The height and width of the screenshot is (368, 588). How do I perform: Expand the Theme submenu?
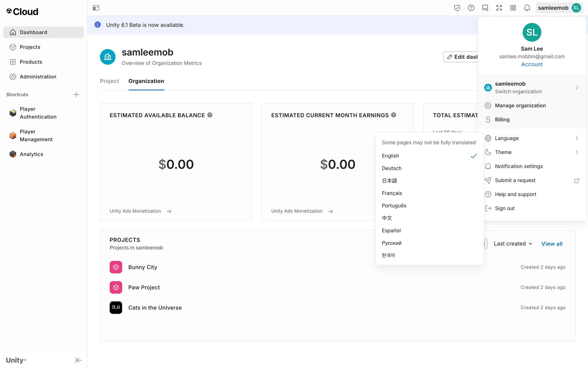(x=532, y=152)
